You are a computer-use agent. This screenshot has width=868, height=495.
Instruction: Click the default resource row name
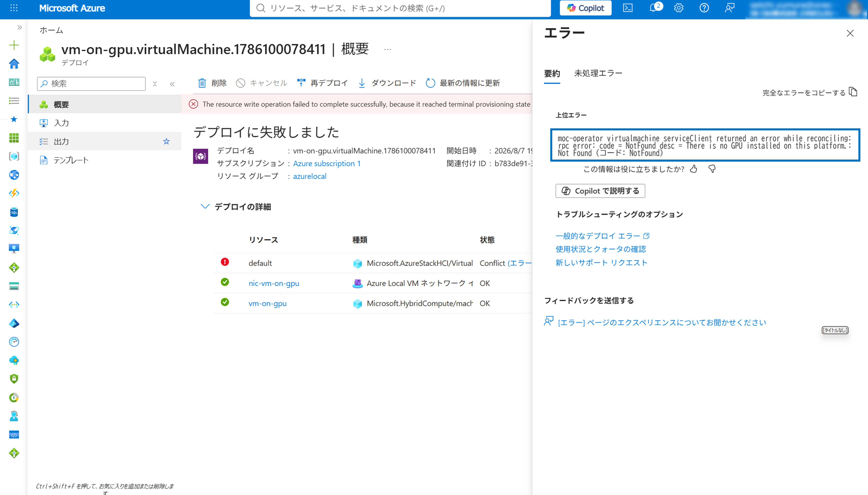click(260, 263)
